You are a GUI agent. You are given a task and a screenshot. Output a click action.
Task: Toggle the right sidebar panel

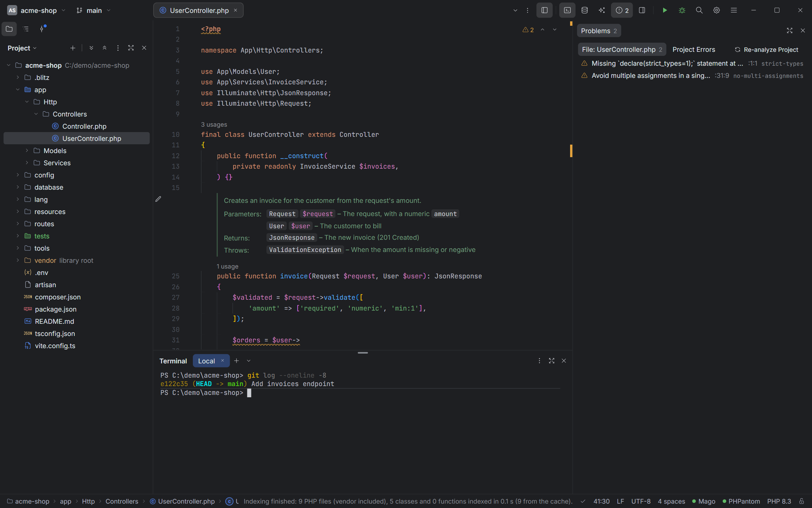click(642, 10)
